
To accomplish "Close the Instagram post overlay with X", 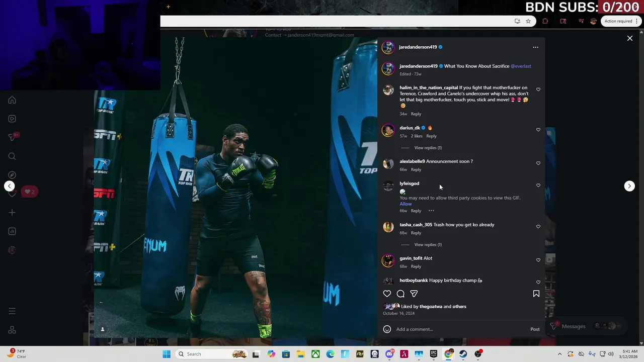I will click(x=629, y=38).
